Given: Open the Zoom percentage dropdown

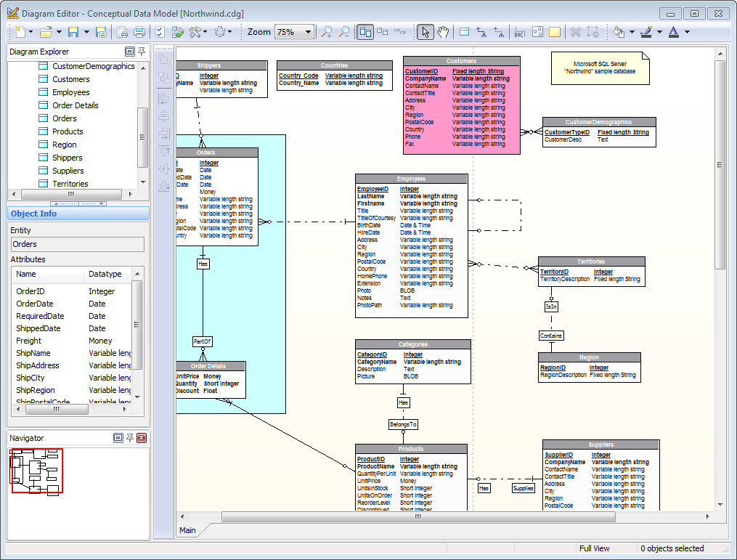Looking at the screenshot, I should click(309, 32).
